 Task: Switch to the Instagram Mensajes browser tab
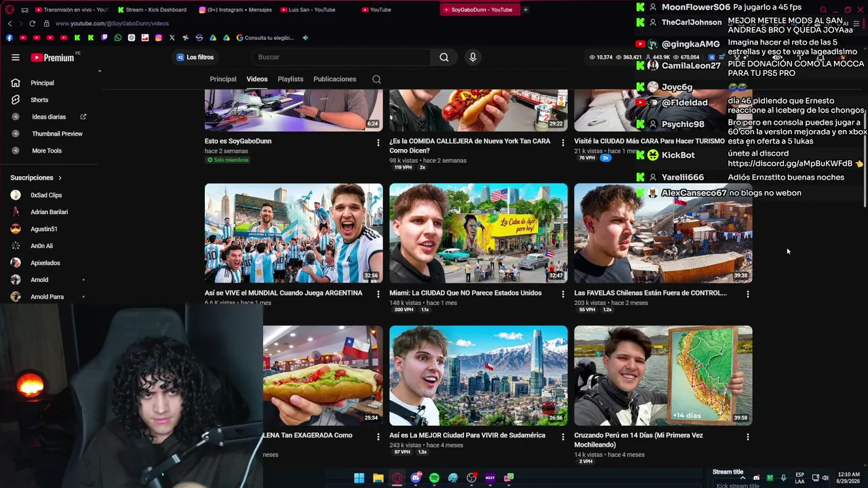[x=236, y=9]
